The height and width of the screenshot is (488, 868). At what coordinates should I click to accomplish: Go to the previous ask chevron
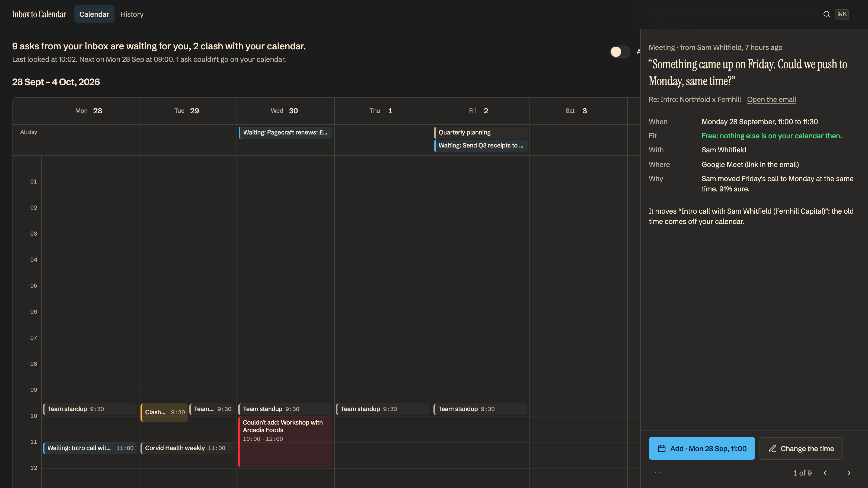825,473
